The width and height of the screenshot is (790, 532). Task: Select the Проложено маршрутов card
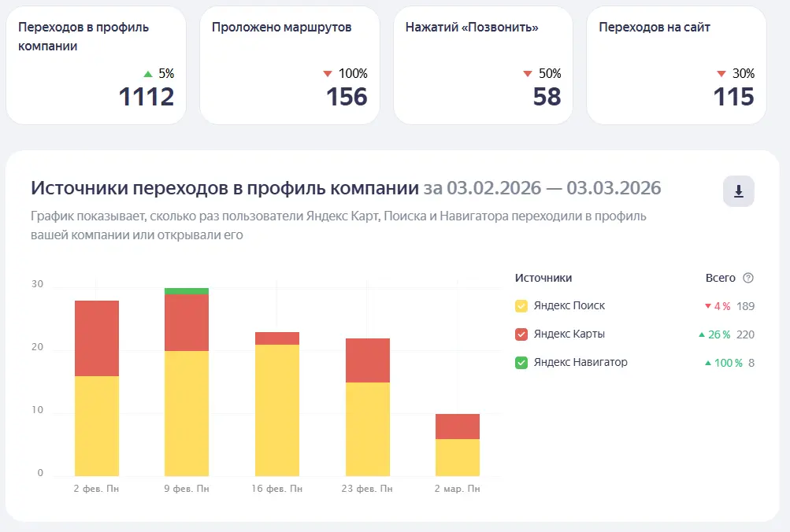tap(289, 65)
